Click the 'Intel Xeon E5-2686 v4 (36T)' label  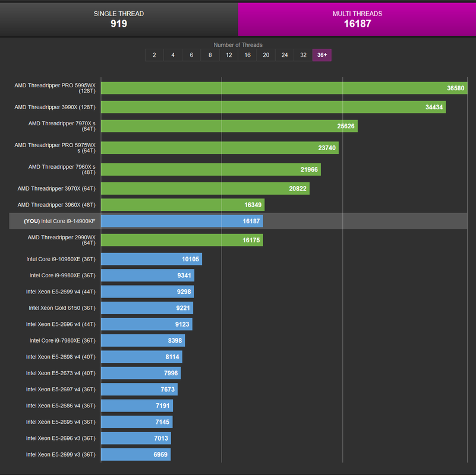tap(61, 406)
